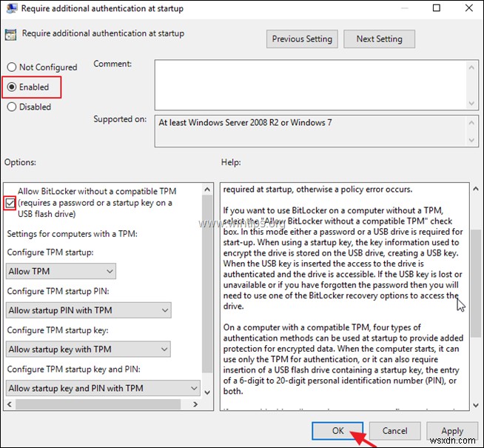This screenshot has width=484, height=448.
Task: Click the 'Configure TPM startup key and PIN:' label
Action: [74, 369]
